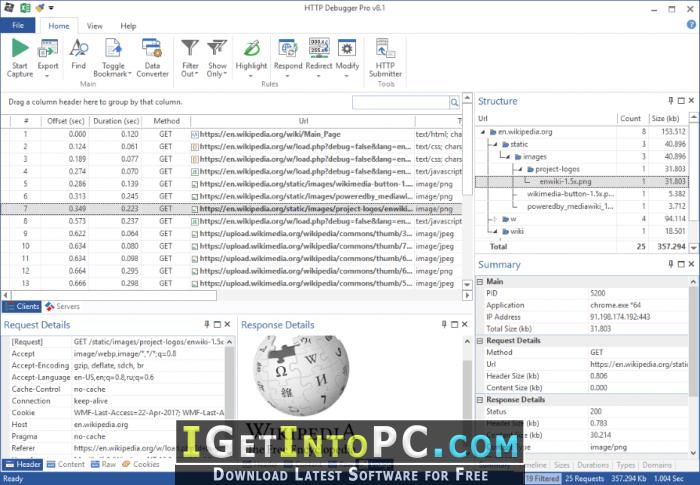Select request row for Main_Page URL
This screenshot has height=485, width=700.
231,134
